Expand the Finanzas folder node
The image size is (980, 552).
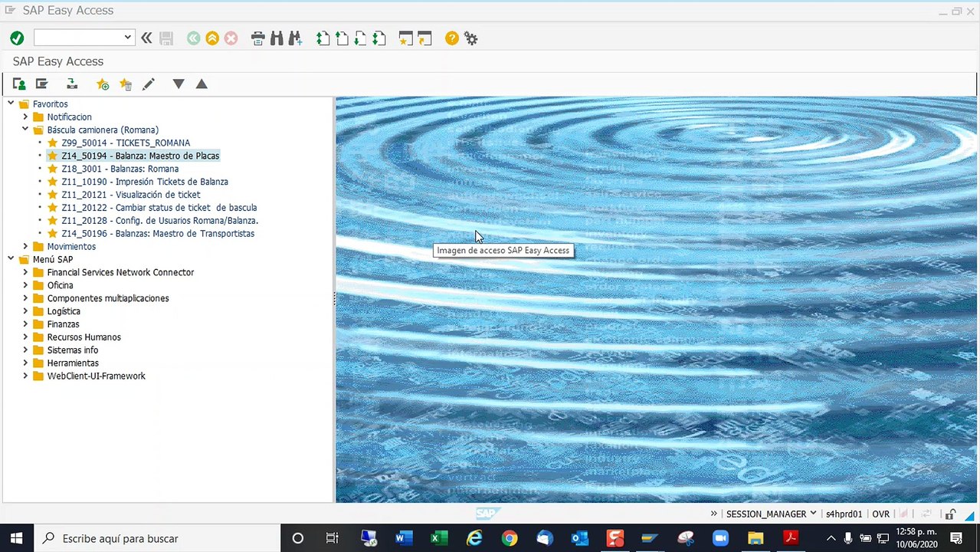(x=25, y=324)
